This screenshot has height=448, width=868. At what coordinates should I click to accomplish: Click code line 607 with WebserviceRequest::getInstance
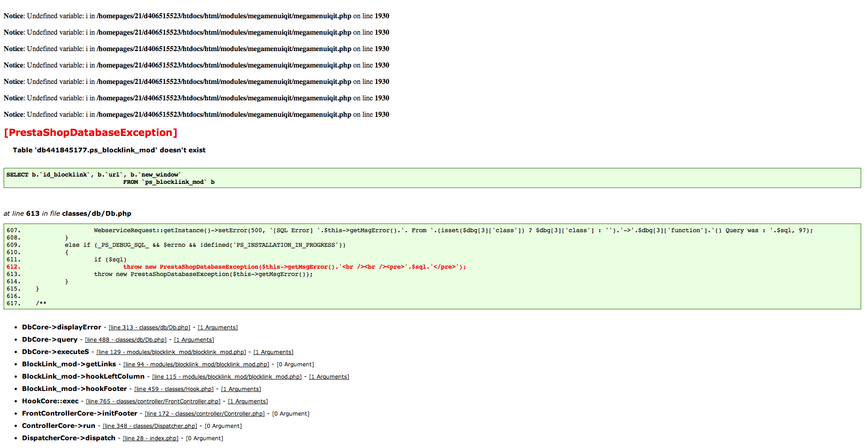tap(410, 230)
